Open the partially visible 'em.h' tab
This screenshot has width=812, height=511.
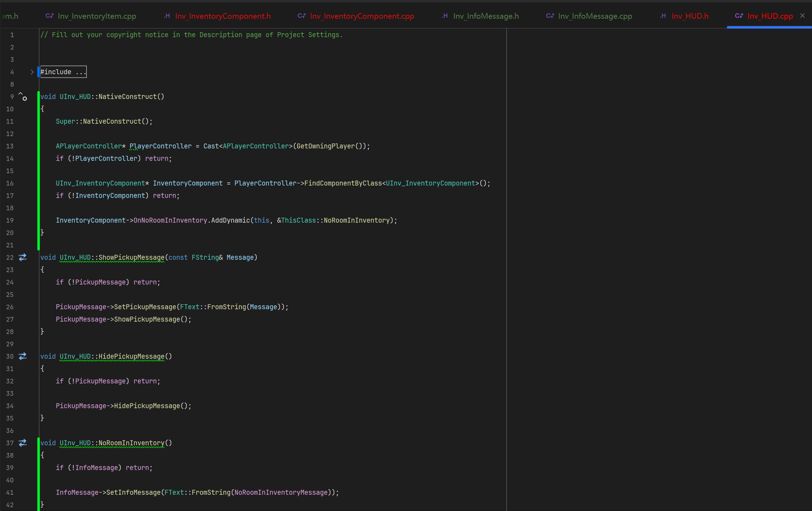(10, 16)
